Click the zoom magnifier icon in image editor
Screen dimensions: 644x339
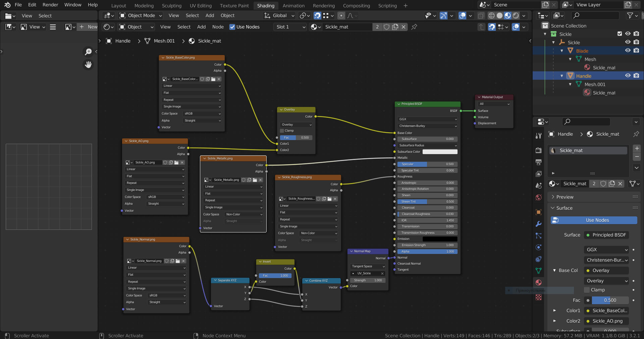coord(88,52)
